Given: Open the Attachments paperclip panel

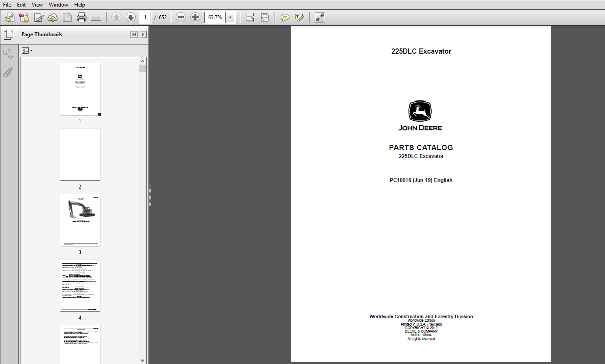Looking at the screenshot, I should coord(8,72).
